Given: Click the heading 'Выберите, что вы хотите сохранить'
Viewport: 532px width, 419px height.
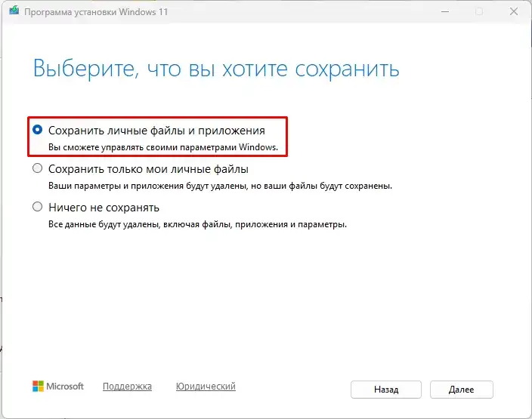Looking at the screenshot, I should point(216,69).
